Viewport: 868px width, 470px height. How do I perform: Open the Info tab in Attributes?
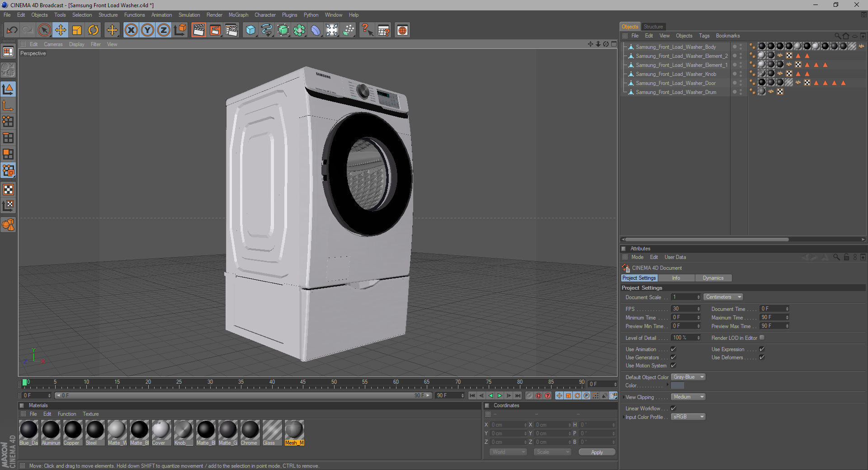[676, 278]
